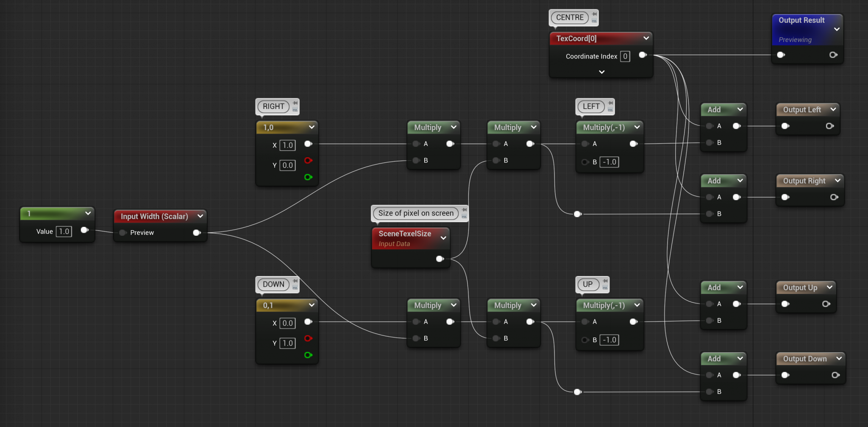
Task: Pin the LEFT comment bubble
Action: [610, 103]
